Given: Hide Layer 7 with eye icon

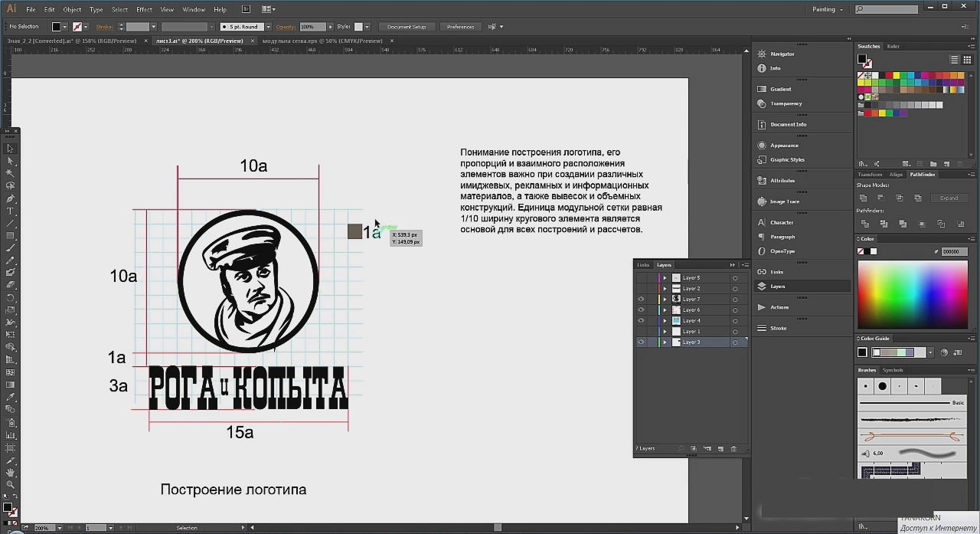Looking at the screenshot, I should point(641,299).
